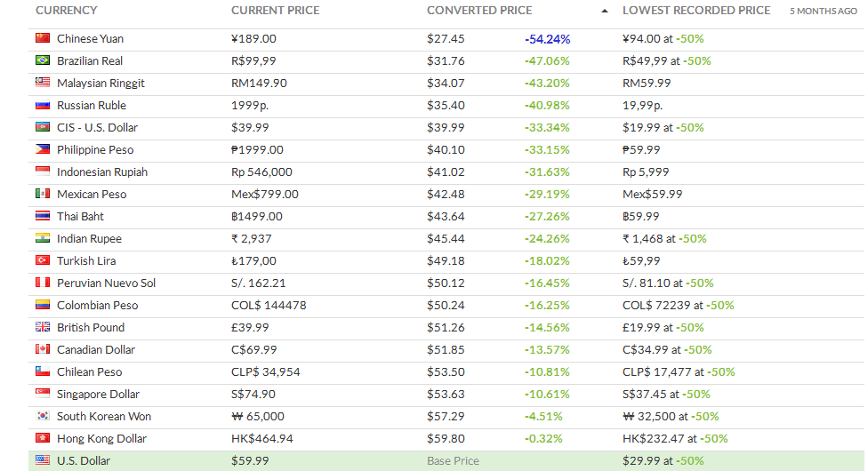Click the -54.24% Chinese Yuan difference
868x471 pixels.
coord(548,39)
